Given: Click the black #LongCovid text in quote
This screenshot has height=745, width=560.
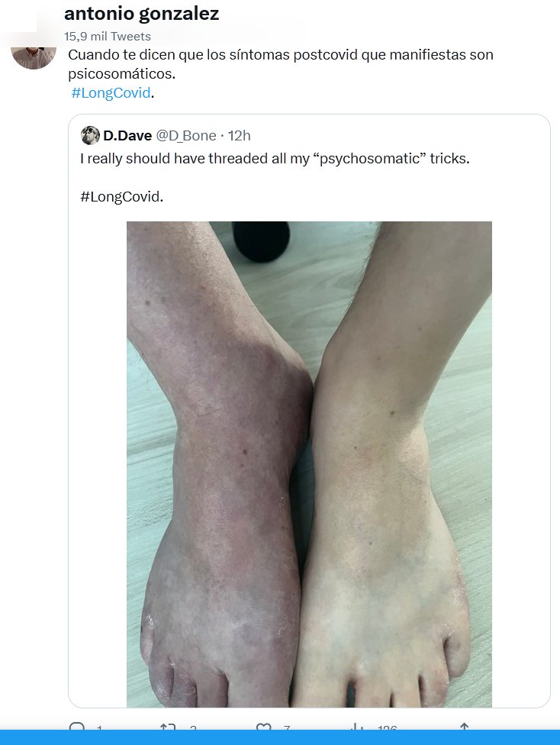Looking at the screenshot, I should tap(121, 196).
